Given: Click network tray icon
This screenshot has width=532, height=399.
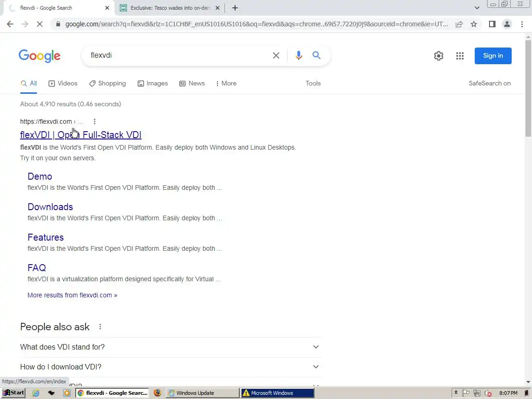Looking at the screenshot, I should pyautogui.click(x=477, y=393).
